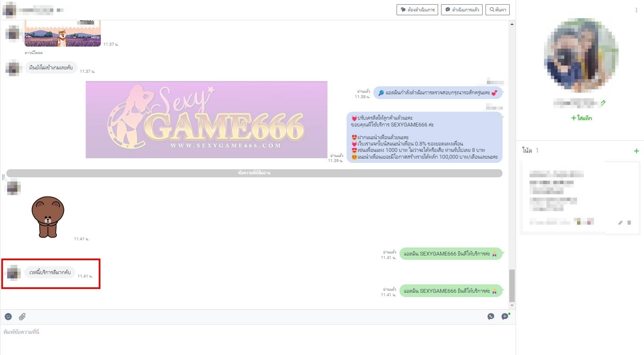Open the three-dot more options menu
The image size is (644, 355).
point(636,10)
